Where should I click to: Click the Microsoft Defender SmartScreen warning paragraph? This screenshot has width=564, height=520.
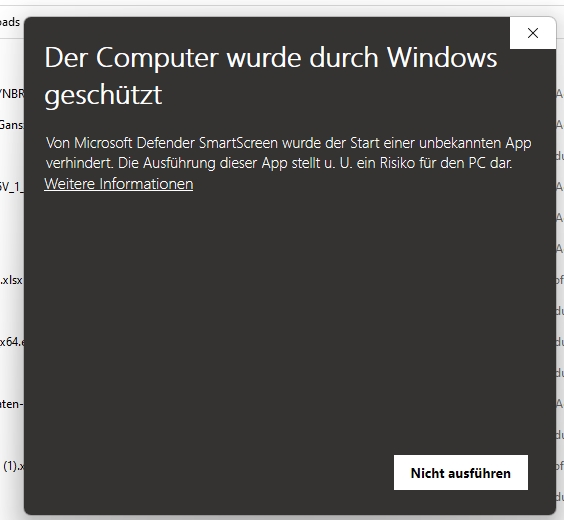click(288, 153)
